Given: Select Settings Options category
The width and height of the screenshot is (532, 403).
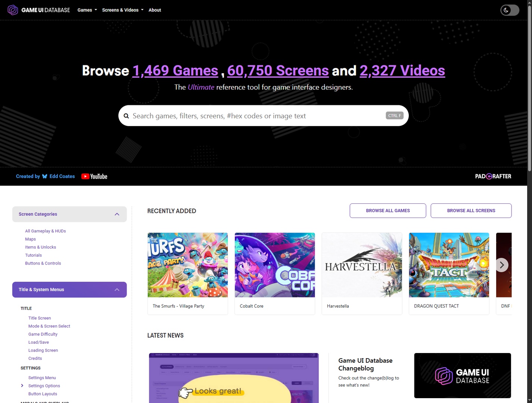Looking at the screenshot, I should pos(44,386).
